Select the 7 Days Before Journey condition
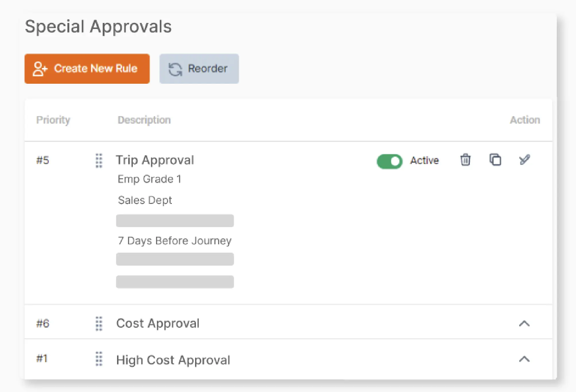Image resolution: width=576 pixels, height=392 pixels. pos(175,241)
